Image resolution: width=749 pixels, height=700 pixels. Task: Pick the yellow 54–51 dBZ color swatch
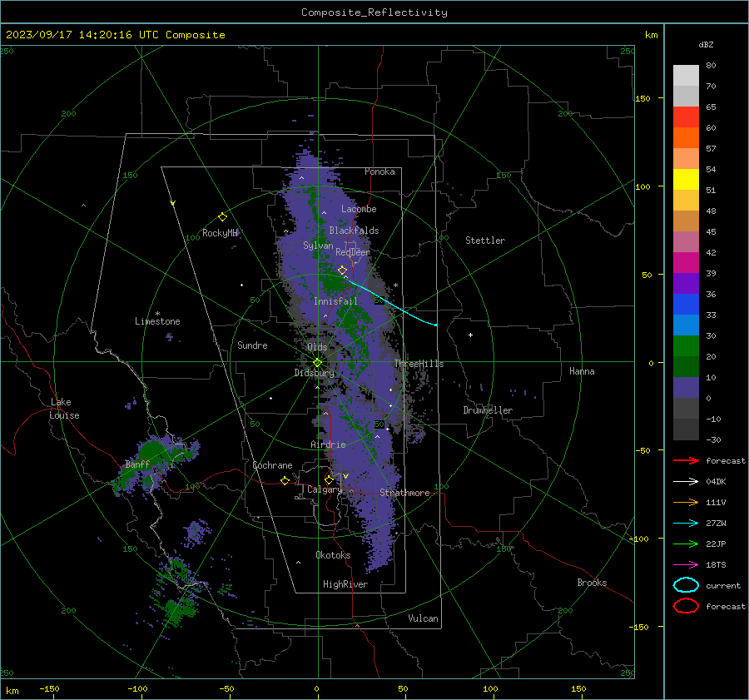(x=686, y=180)
